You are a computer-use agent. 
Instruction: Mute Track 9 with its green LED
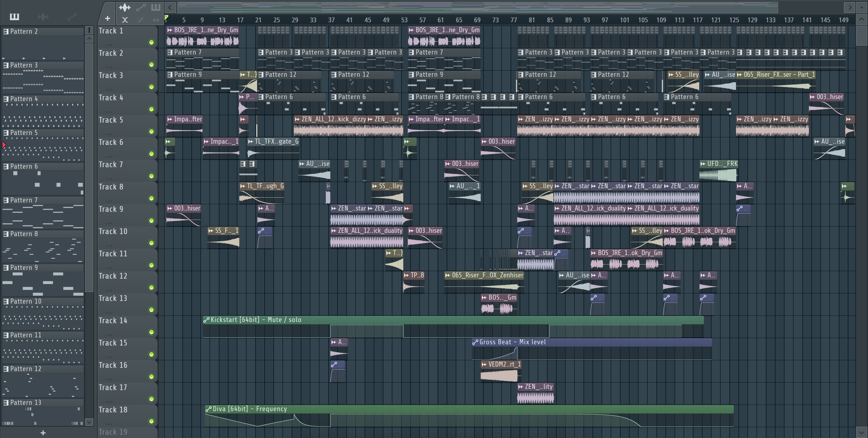pos(152,221)
